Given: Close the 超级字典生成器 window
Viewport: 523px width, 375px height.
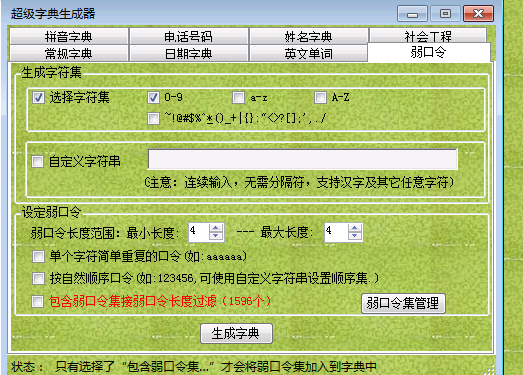Looking at the screenshot, I should 478,14.
